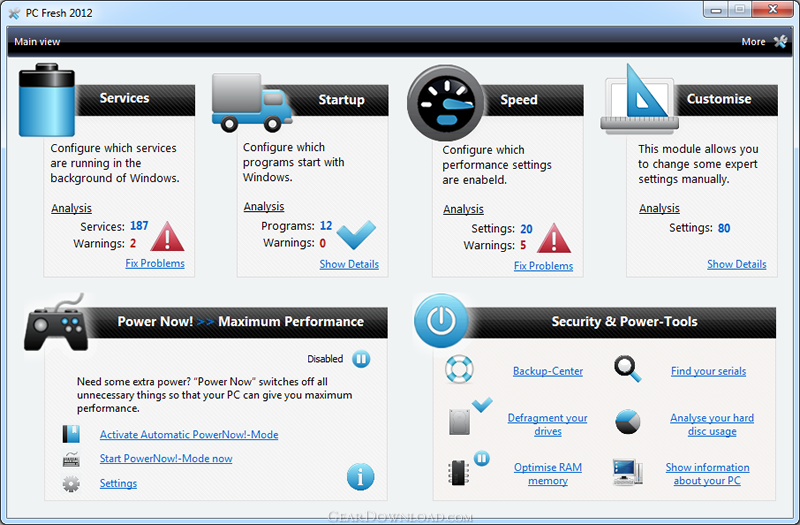Click the PC Fresh title bar app icon

[x=14, y=13]
